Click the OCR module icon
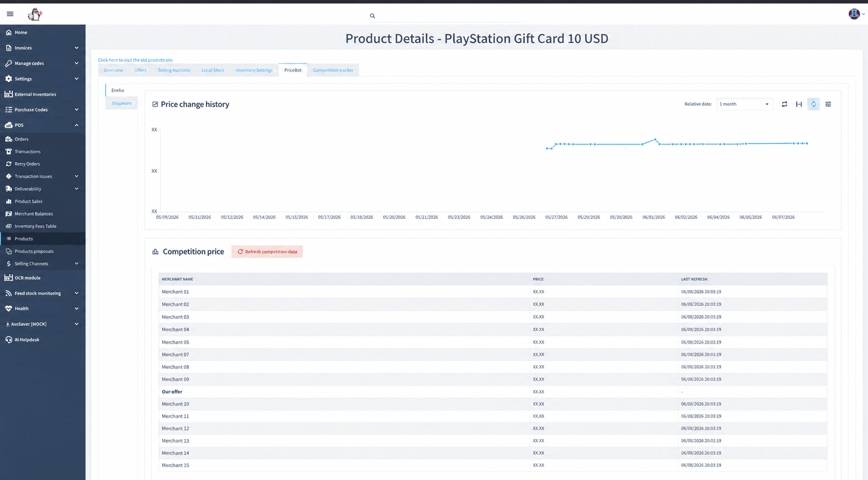 coord(9,278)
